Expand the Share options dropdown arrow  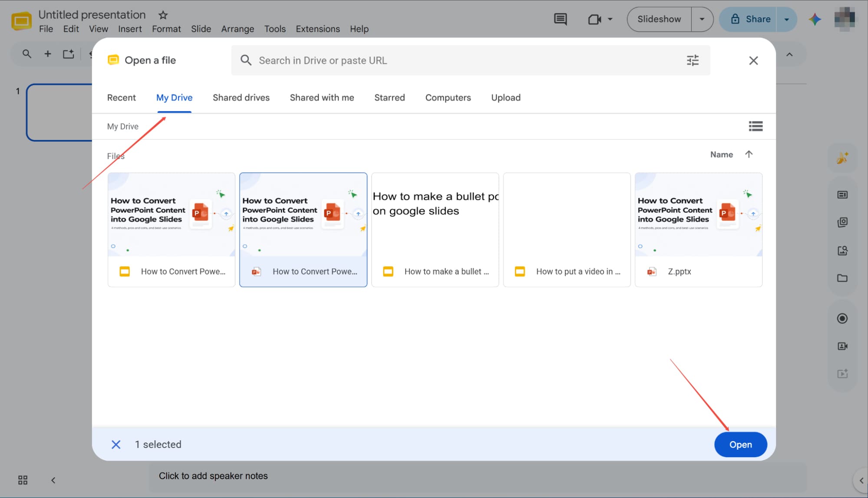point(786,19)
